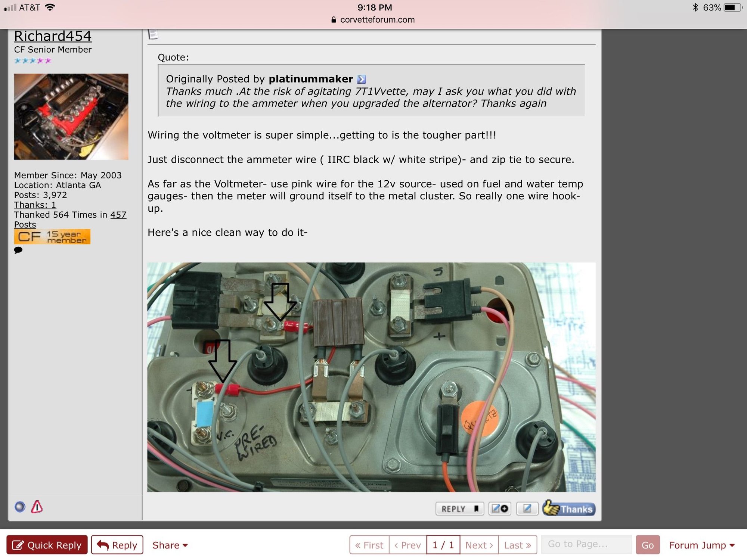Viewport: 747px width, 560px height.
Task: Click the post document icon at top
Action: [x=153, y=34]
